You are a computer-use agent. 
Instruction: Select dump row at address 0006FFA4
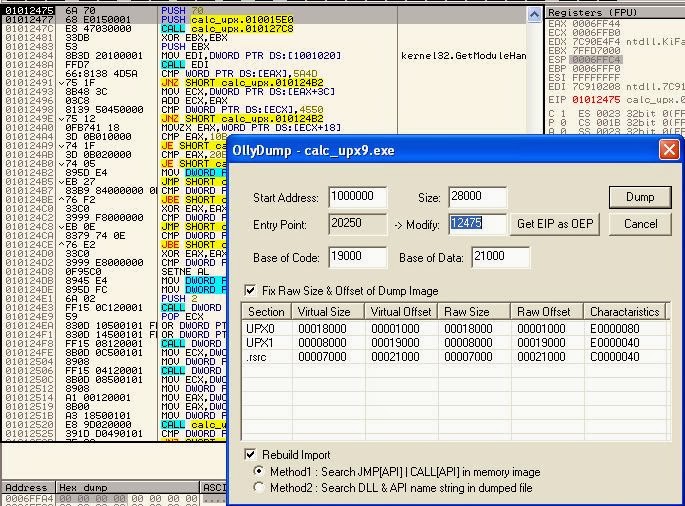pyautogui.click(x=114, y=499)
